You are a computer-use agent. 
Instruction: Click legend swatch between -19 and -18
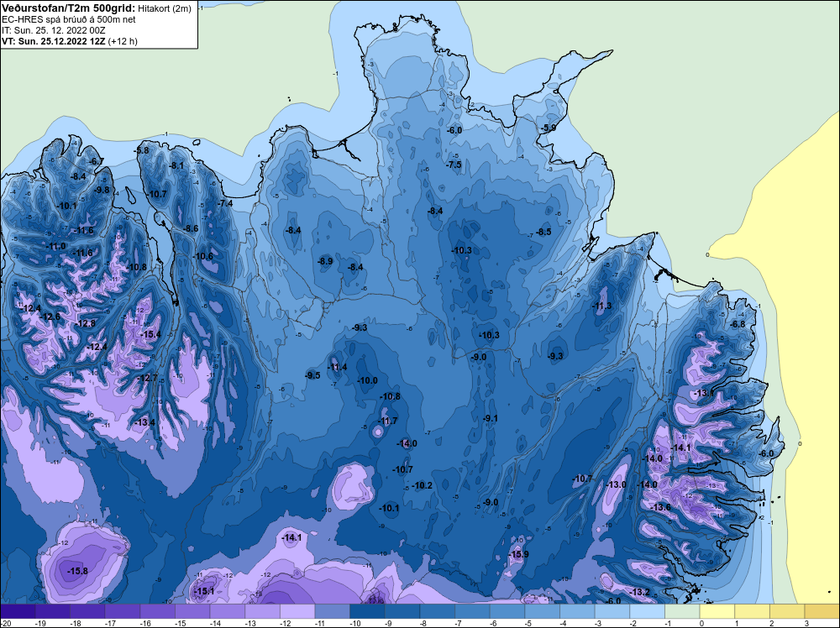coord(52,611)
